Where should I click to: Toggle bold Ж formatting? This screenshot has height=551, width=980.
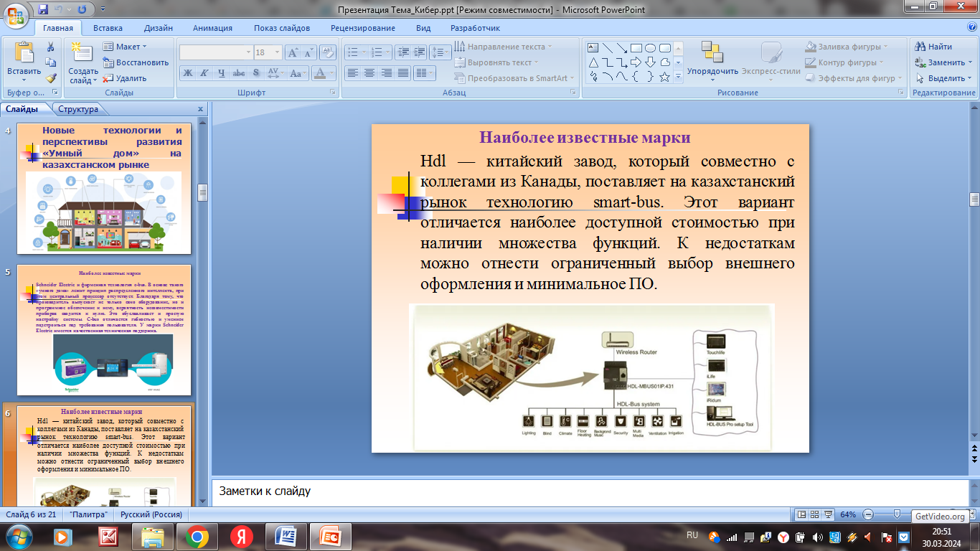click(188, 73)
